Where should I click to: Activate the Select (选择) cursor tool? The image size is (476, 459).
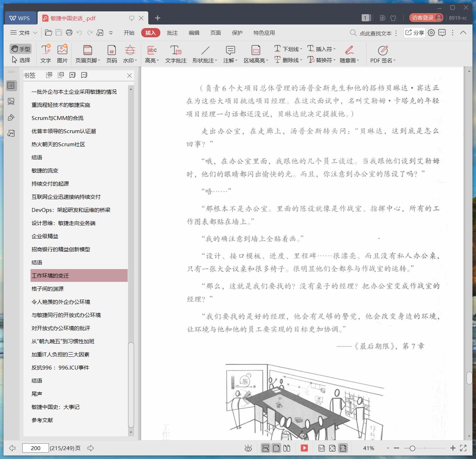point(21,60)
